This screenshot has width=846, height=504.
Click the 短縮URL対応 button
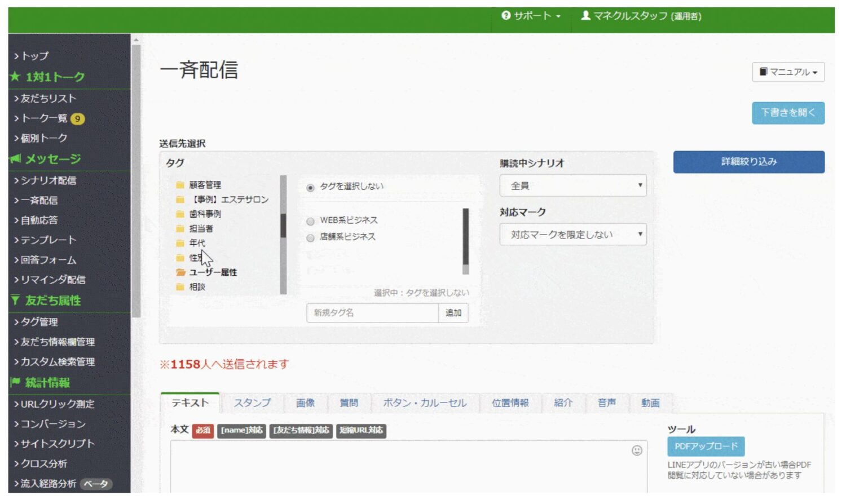pos(361,431)
